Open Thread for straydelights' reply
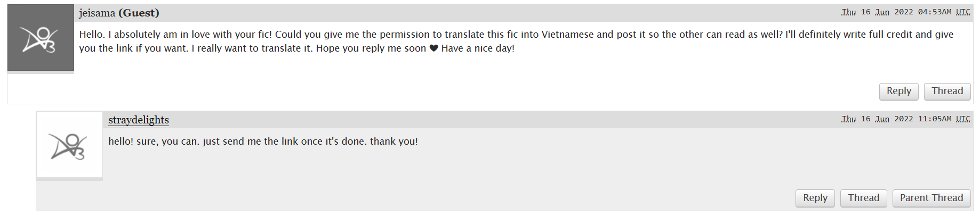980x216 pixels. 863,198
